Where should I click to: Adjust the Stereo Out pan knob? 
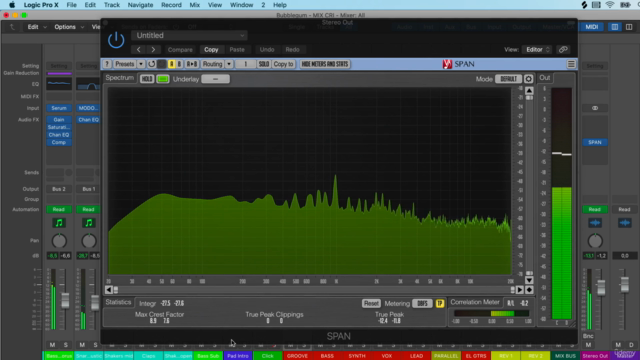click(x=595, y=241)
